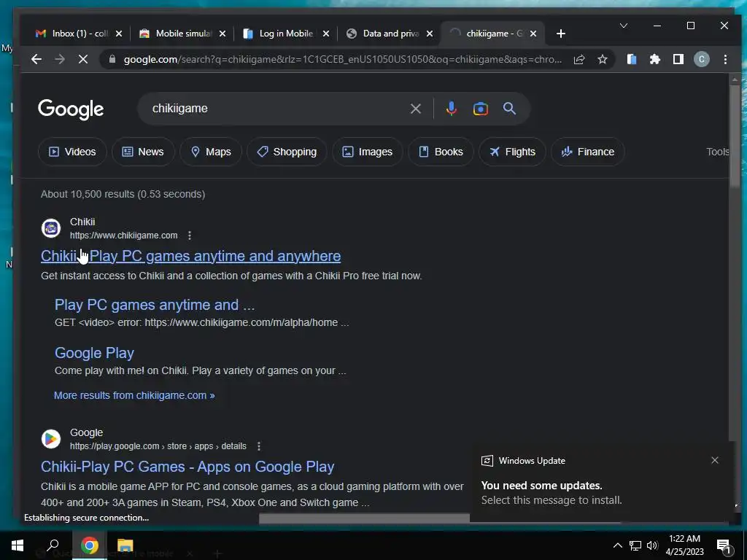
Task: Filter results by Shopping
Action: 287,152
